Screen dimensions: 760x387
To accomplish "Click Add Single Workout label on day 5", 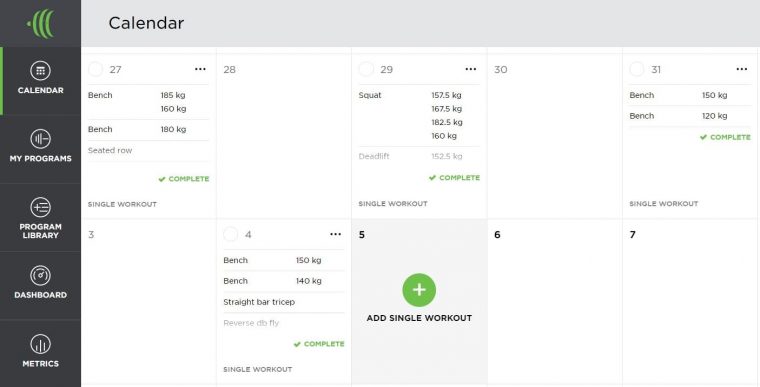I will tap(419, 318).
